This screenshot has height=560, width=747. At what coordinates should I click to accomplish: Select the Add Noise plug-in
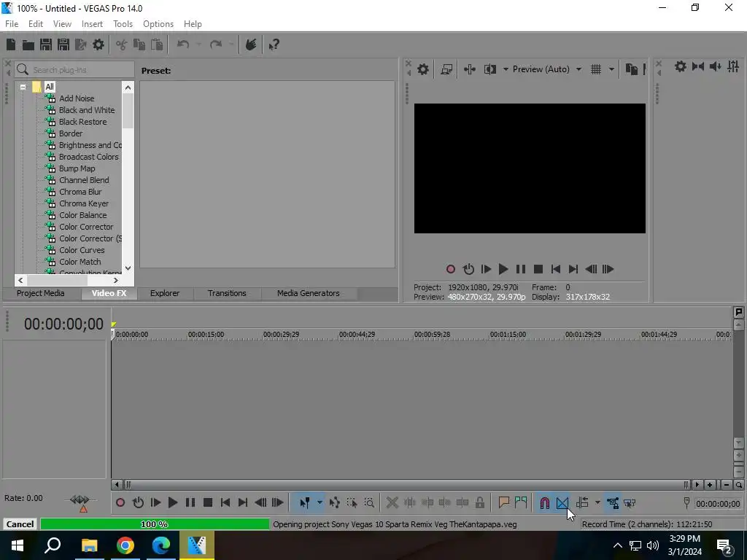pyautogui.click(x=76, y=98)
